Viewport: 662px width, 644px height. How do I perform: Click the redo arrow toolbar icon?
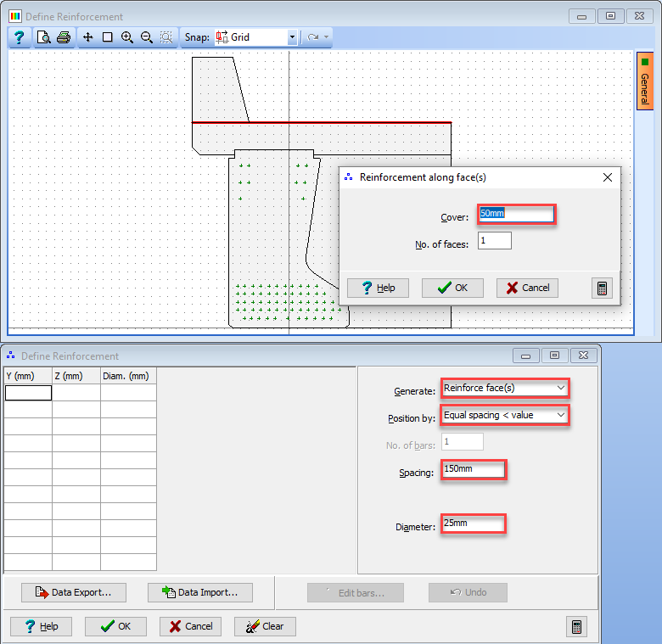[x=313, y=37]
